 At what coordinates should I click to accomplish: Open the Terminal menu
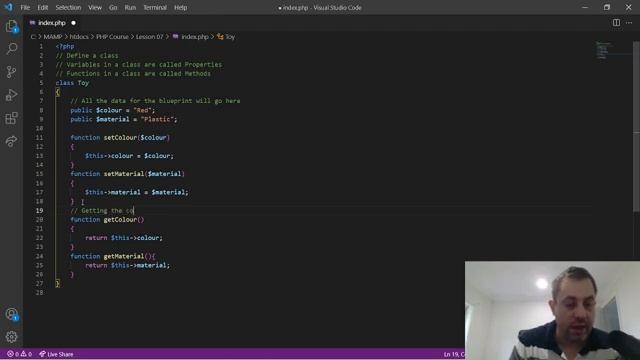(x=155, y=7)
